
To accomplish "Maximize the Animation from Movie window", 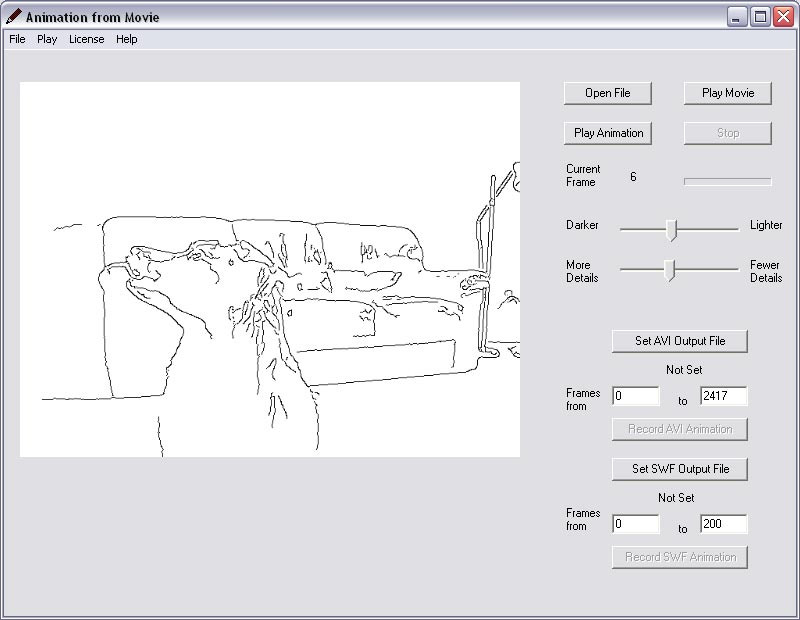I will point(760,17).
